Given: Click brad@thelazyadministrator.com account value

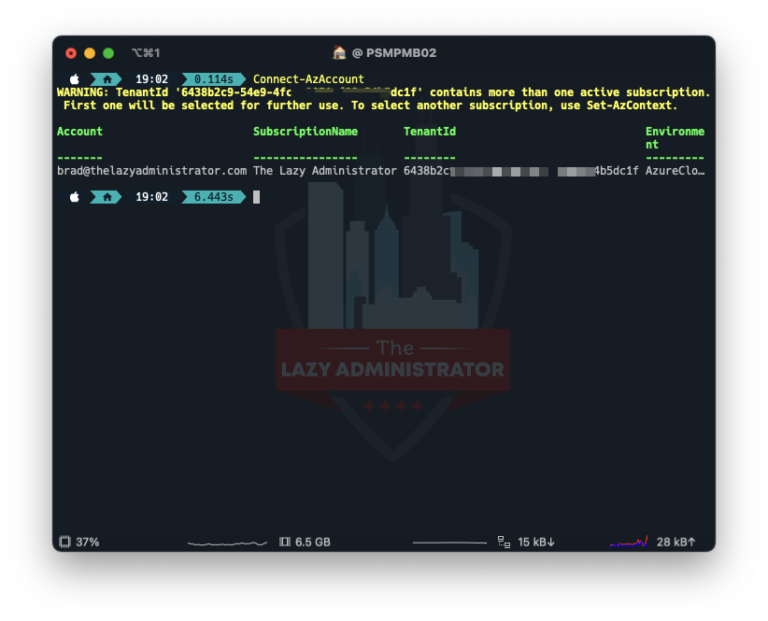Looking at the screenshot, I should click(152, 171).
